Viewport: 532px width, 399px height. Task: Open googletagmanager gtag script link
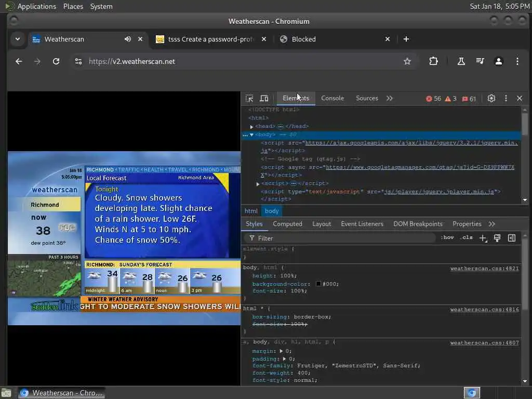click(x=420, y=167)
